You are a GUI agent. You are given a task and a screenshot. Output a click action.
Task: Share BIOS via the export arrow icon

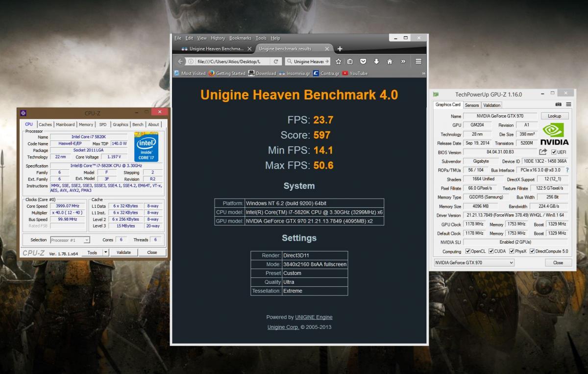[543, 152]
